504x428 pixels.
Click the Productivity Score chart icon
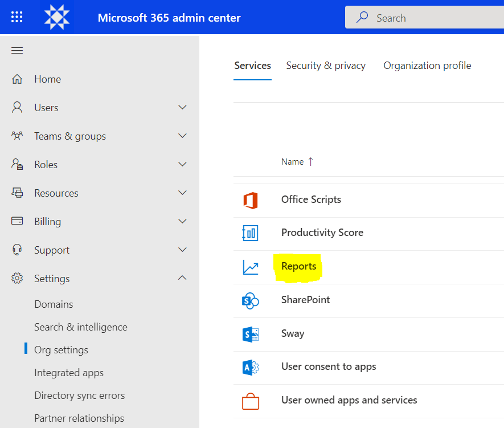(x=250, y=233)
